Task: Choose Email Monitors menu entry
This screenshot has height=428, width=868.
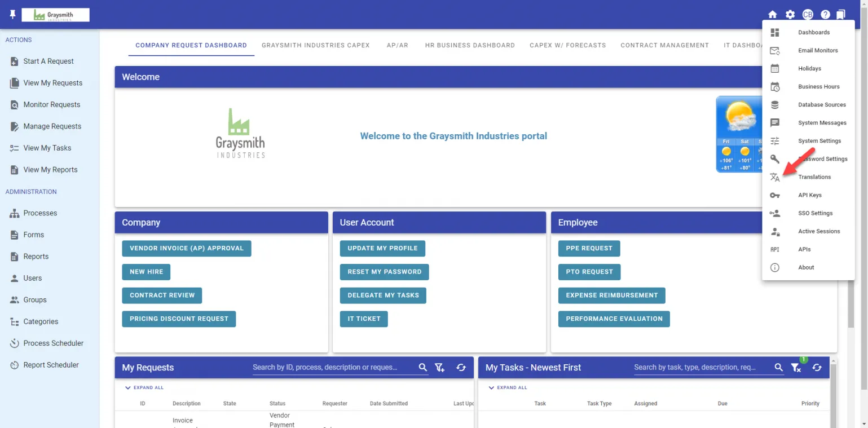Action: coord(817,51)
